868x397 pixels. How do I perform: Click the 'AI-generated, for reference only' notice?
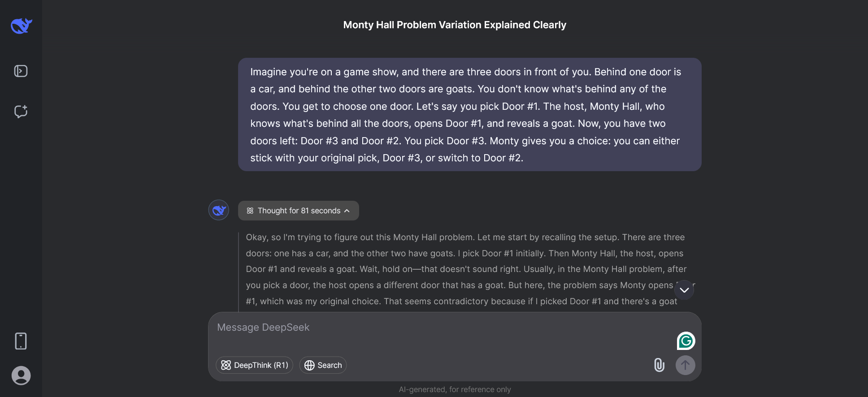(x=455, y=389)
